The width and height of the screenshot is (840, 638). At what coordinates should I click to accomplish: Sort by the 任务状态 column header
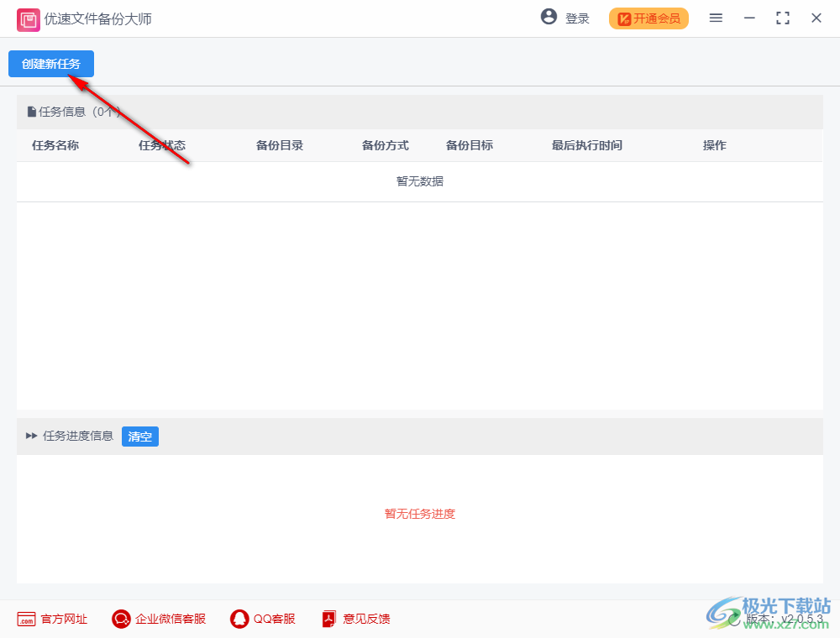[x=161, y=144]
